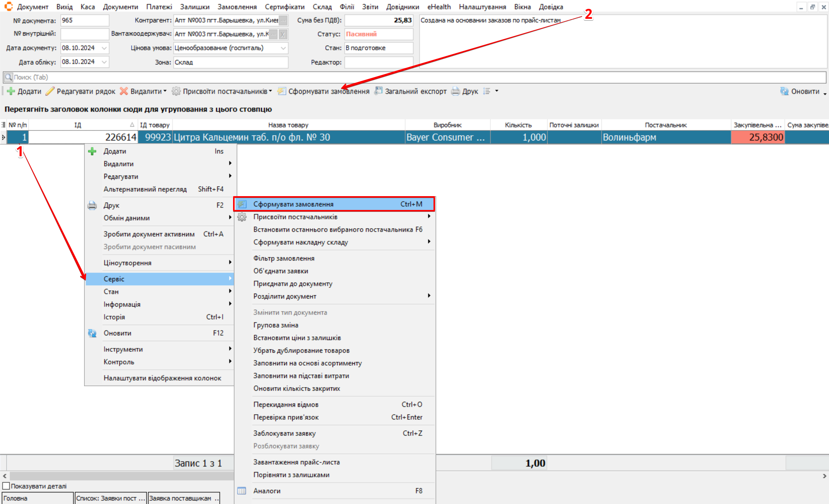
Task: Open the Замовлення menu in menu bar
Action: click(237, 7)
